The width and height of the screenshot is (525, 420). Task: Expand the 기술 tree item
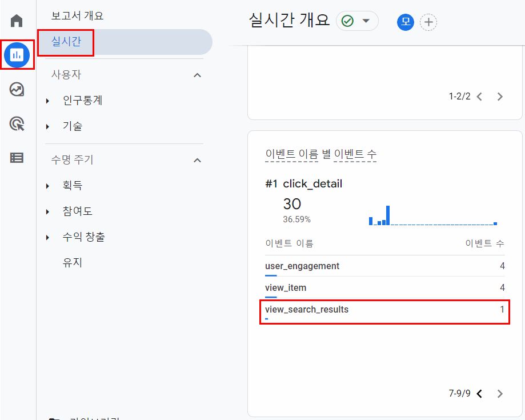coord(47,126)
